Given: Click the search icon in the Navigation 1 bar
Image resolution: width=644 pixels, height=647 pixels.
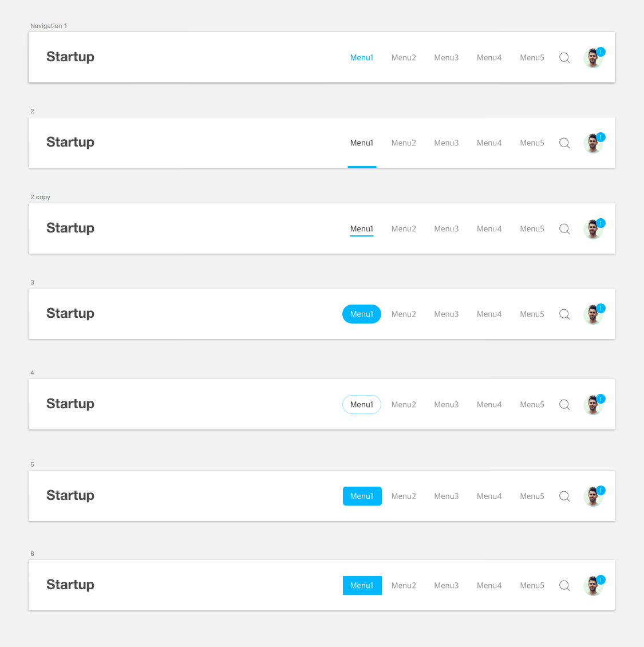Looking at the screenshot, I should (x=564, y=58).
